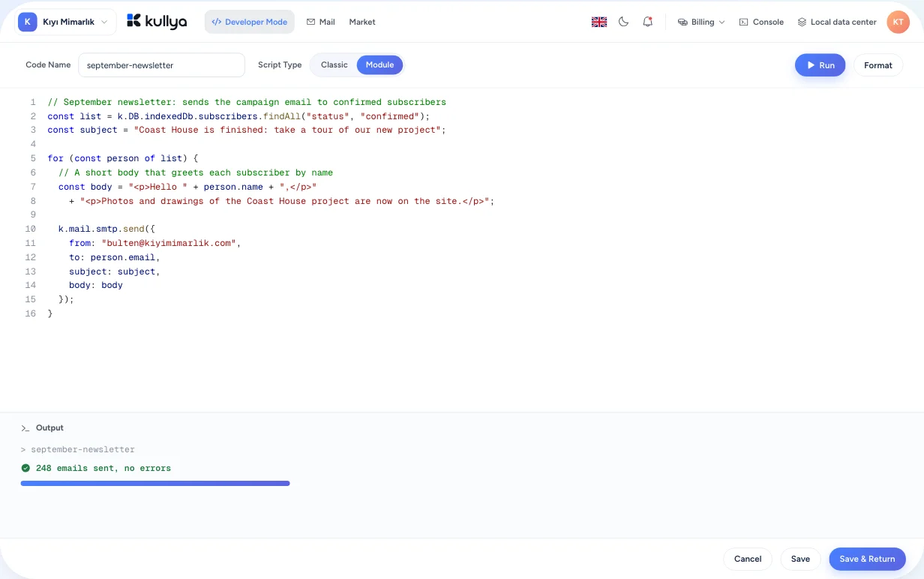Click the blue K workspace avatar
Image resolution: width=924 pixels, height=579 pixels.
point(28,22)
